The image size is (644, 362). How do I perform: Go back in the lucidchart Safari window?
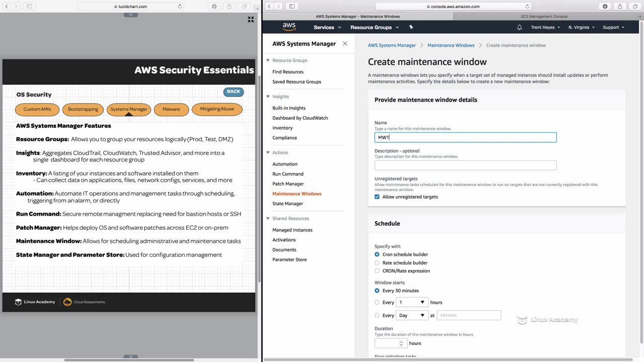pyautogui.click(x=7, y=7)
